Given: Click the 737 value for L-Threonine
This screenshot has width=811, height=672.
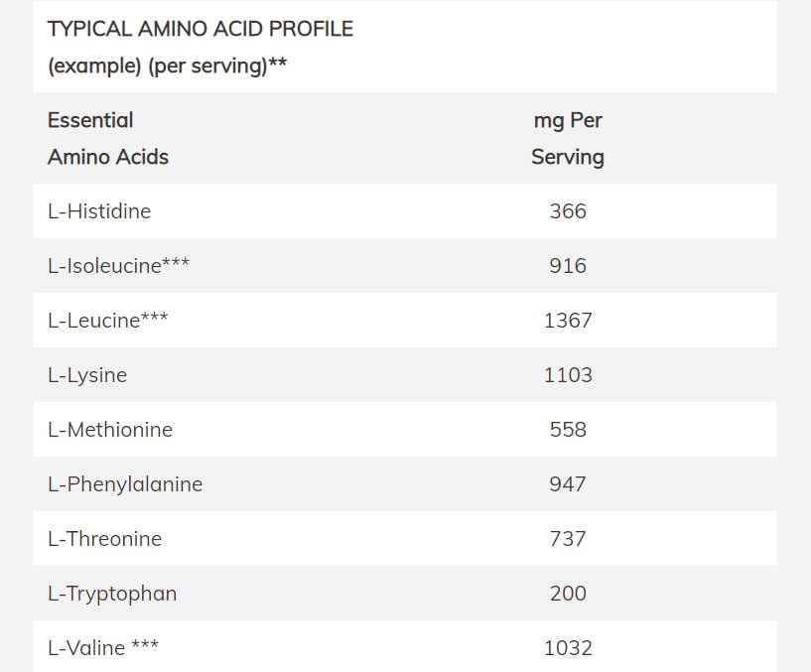Looking at the screenshot, I should click(568, 539).
